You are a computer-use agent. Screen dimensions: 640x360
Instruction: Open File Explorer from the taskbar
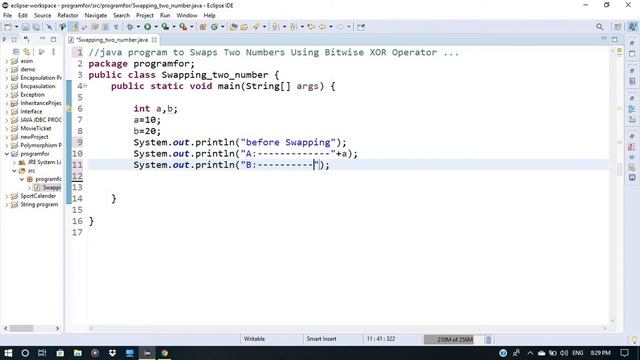(78, 353)
